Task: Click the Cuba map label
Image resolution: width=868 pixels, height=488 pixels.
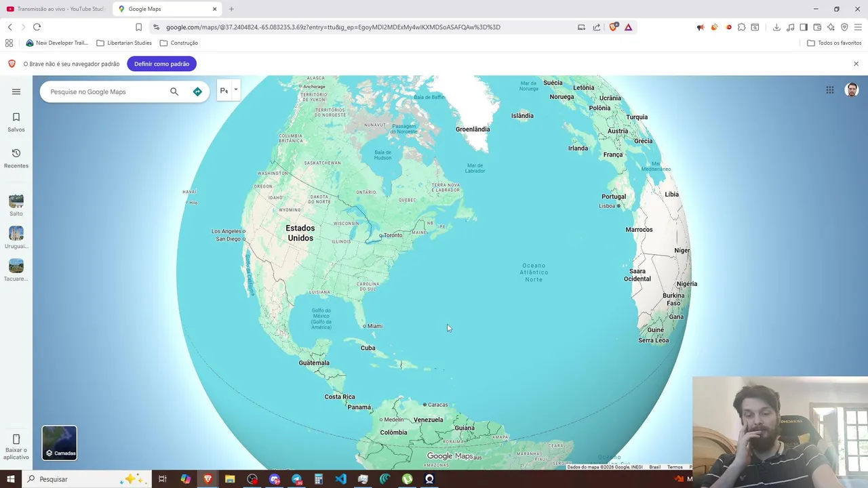Action: coord(368,348)
